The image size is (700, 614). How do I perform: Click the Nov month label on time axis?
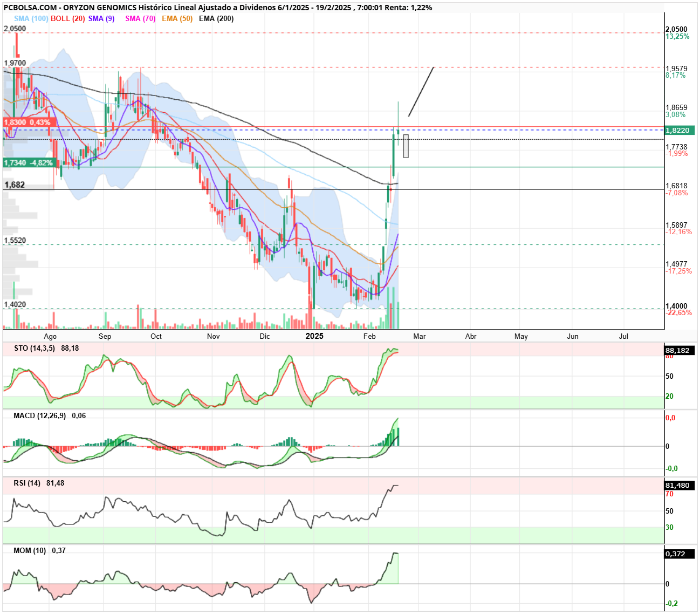coord(213,336)
